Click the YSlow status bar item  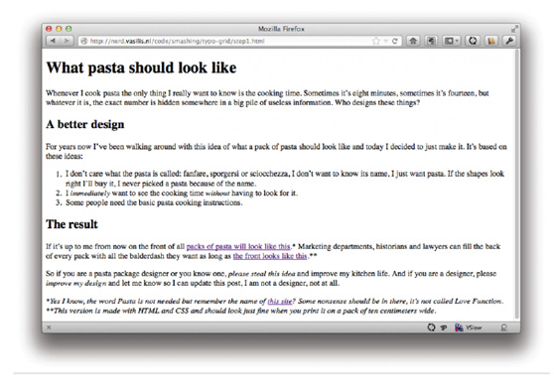click(469, 327)
